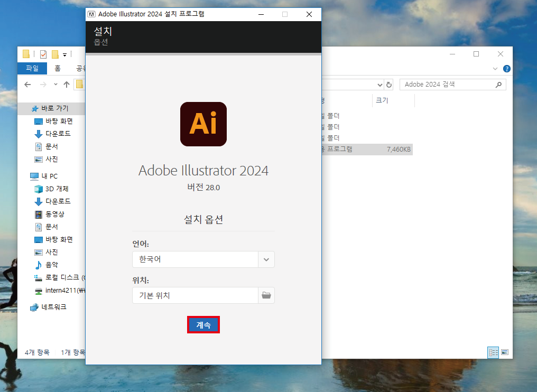Click new folder icon in quick access toolbar
Screen dimensions: 537x392
coord(55,54)
